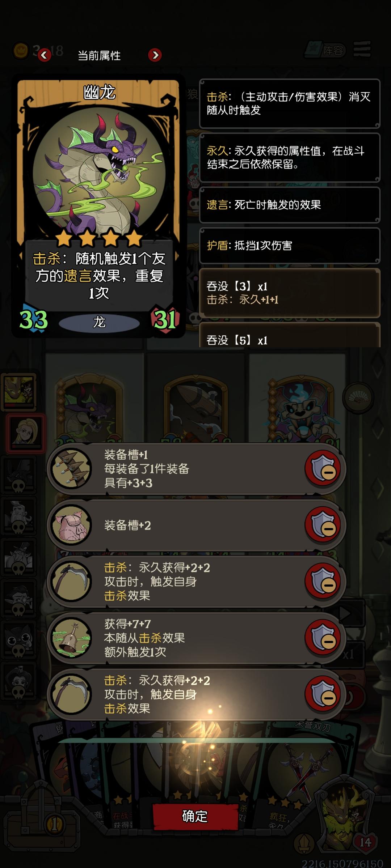This screenshot has height=868, width=391.
Task: Click the red 确定 confirm button
Action: [x=195, y=816]
